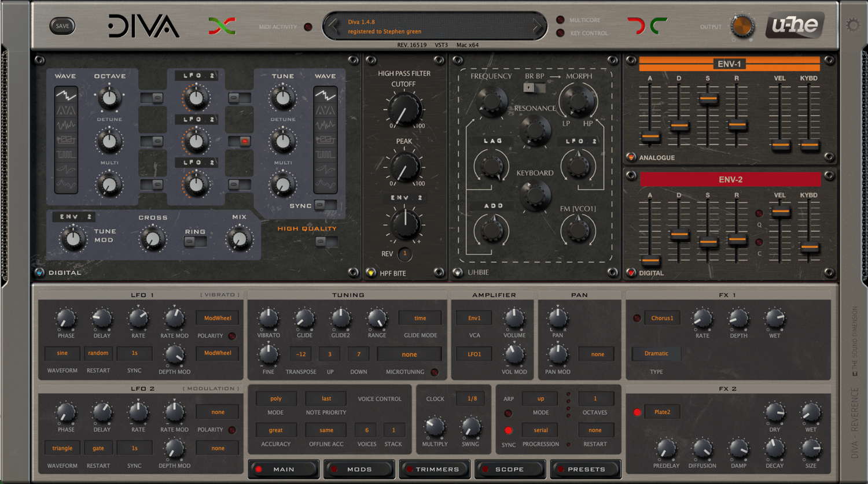Viewport: 868px width, 484px height.
Task: Toggle the SYNC switch
Action: pos(326,205)
